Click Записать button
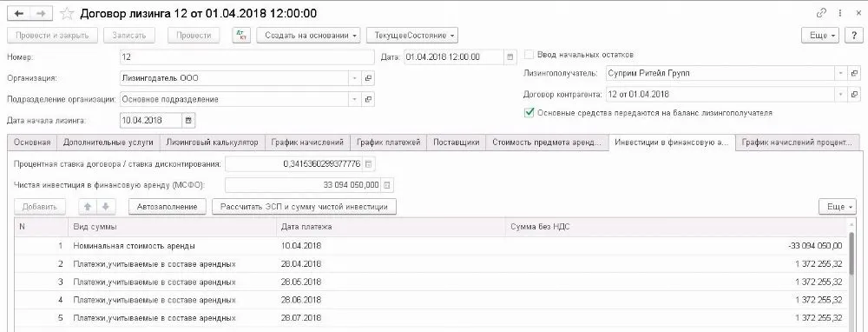This screenshot has height=332, width=868. click(x=129, y=35)
